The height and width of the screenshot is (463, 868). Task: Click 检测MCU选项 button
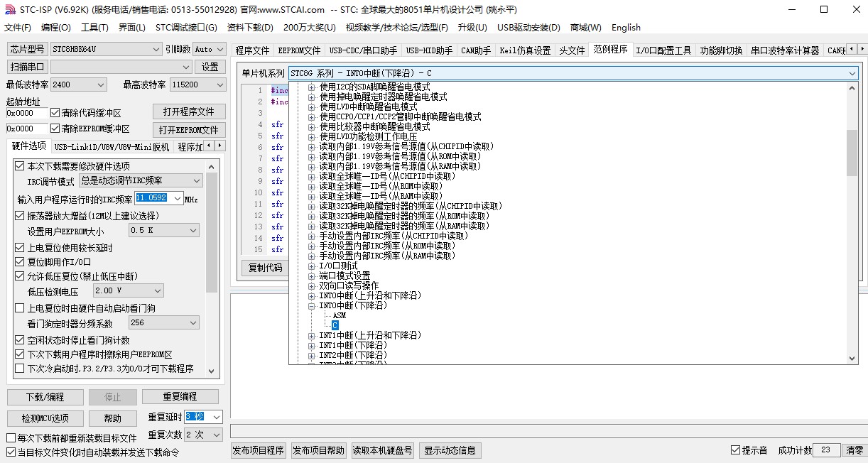click(x=45, y=418)
